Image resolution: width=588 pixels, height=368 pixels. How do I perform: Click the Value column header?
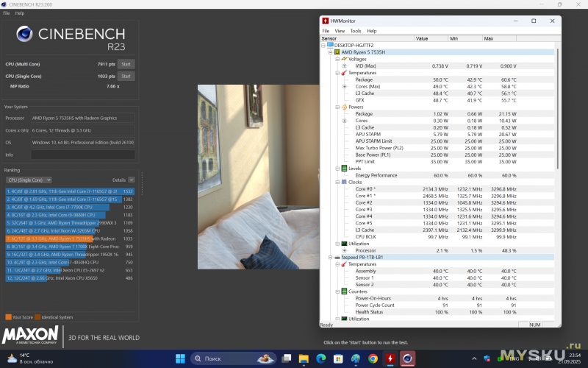tap(431, 38)
